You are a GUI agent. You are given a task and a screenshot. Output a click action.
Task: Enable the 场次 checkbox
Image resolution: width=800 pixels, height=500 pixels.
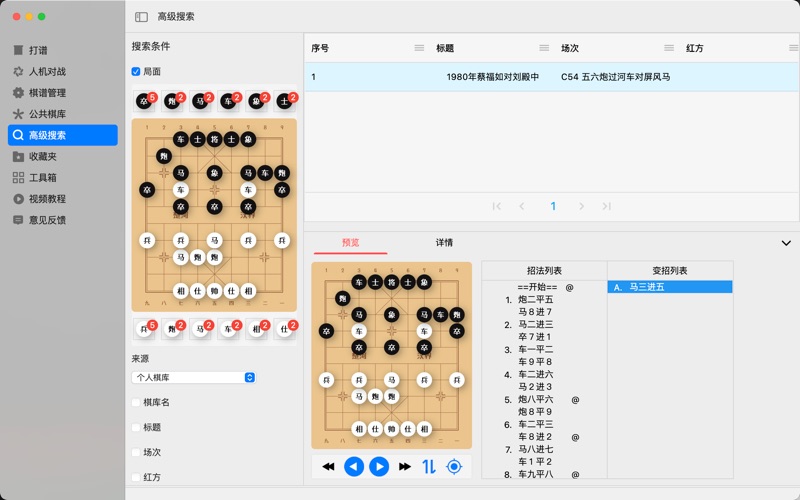click(x=136, y=453)
